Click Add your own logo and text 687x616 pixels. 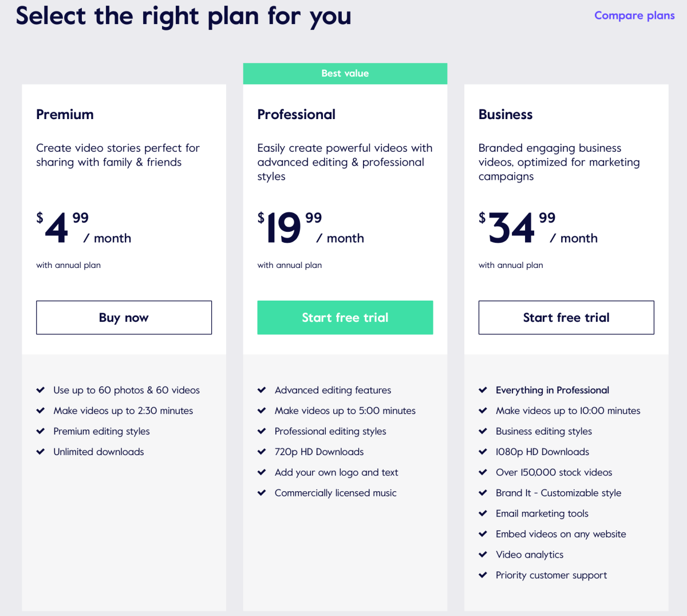tap(336, 472)
